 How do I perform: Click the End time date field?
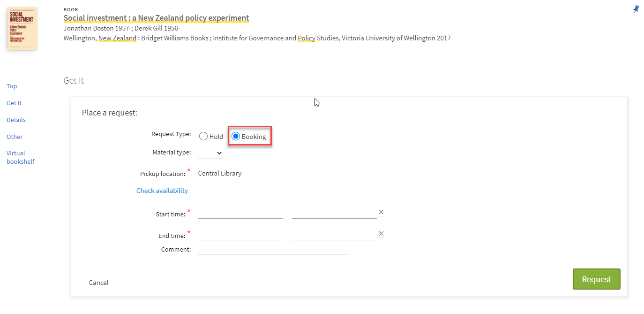coord(240,235)
